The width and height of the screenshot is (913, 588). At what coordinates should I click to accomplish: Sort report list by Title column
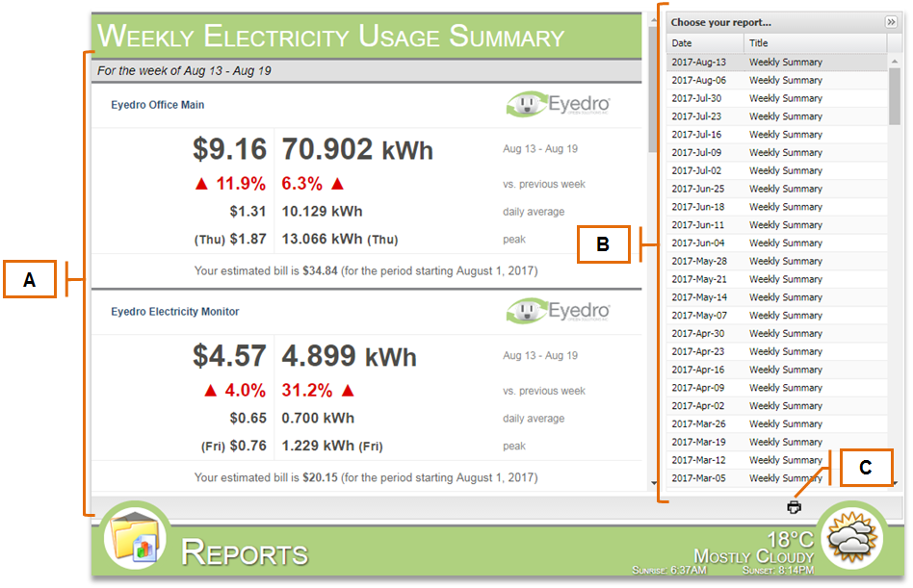[x=815, y=43]
